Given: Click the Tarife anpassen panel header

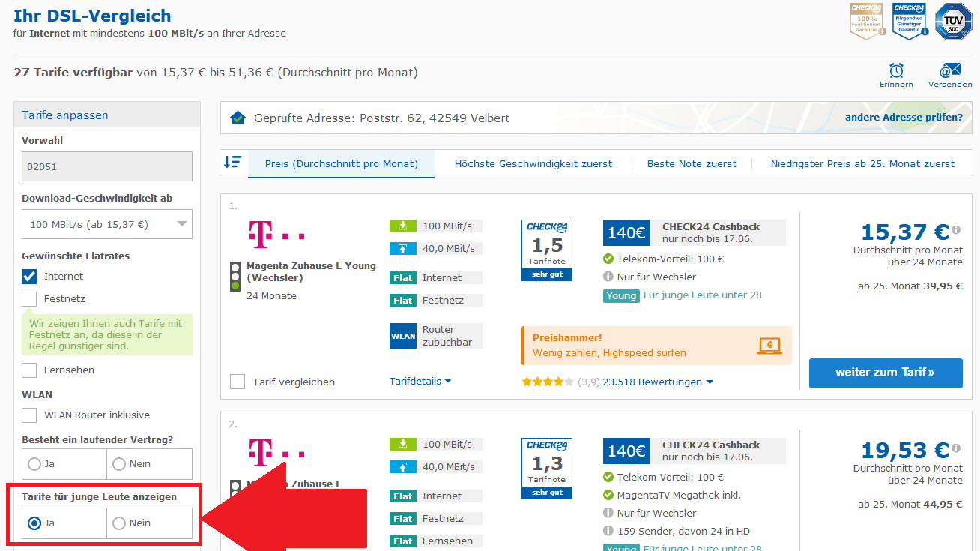Looking at the screenshot, I should [x=107, y=115].
